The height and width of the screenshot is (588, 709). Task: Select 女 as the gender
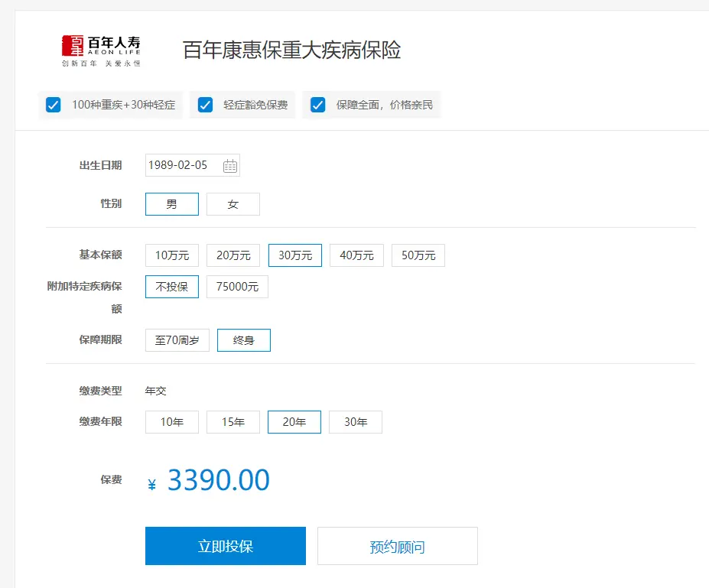click(x=233, y=203)
